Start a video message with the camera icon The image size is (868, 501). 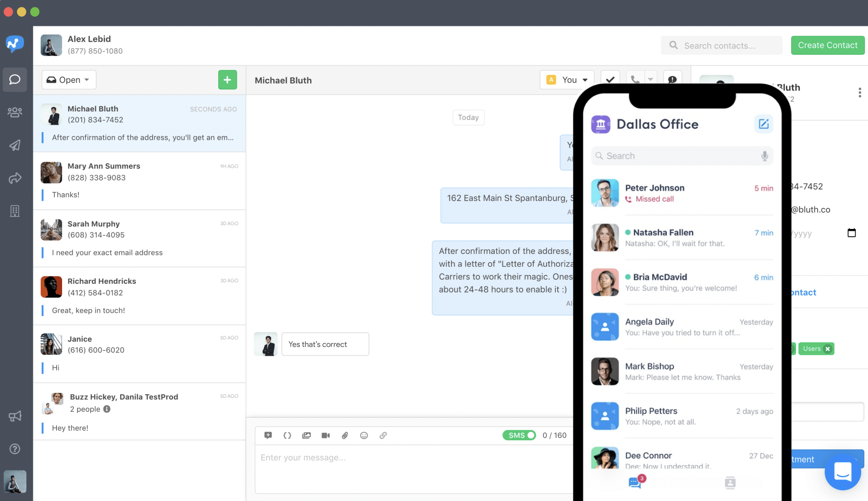[x=325, y=435]
